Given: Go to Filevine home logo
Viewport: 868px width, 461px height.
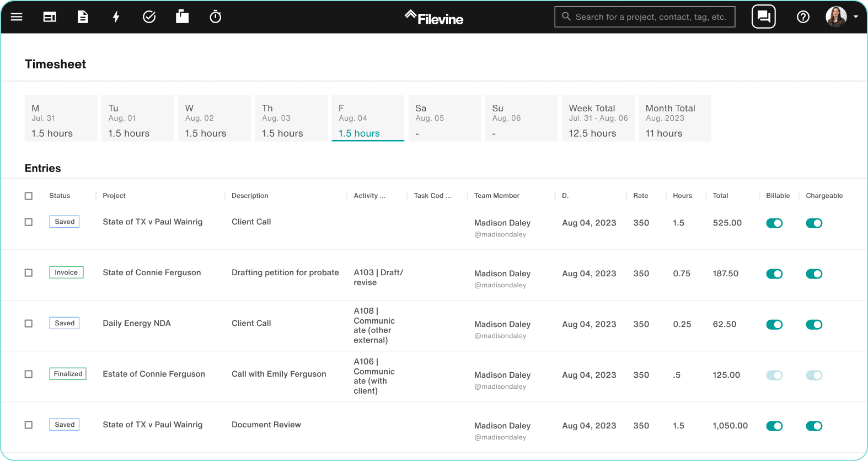Looking at the screenshot, I should coord(434,18).
